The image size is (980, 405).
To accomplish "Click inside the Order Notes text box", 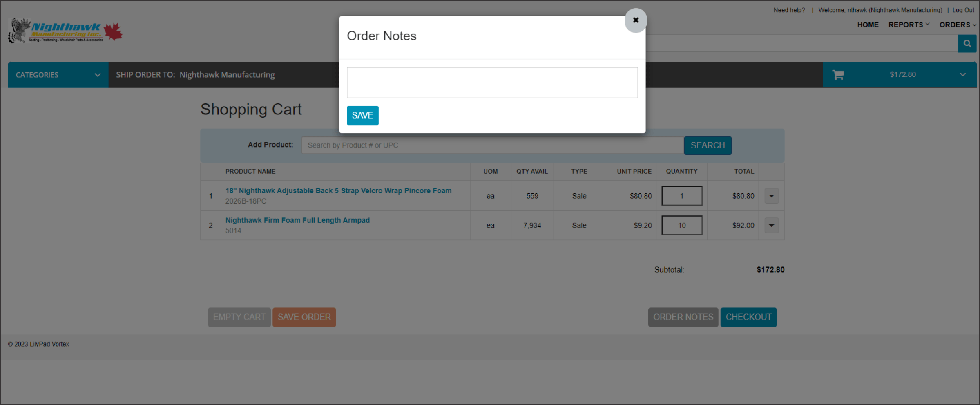I will click(492, 83).
